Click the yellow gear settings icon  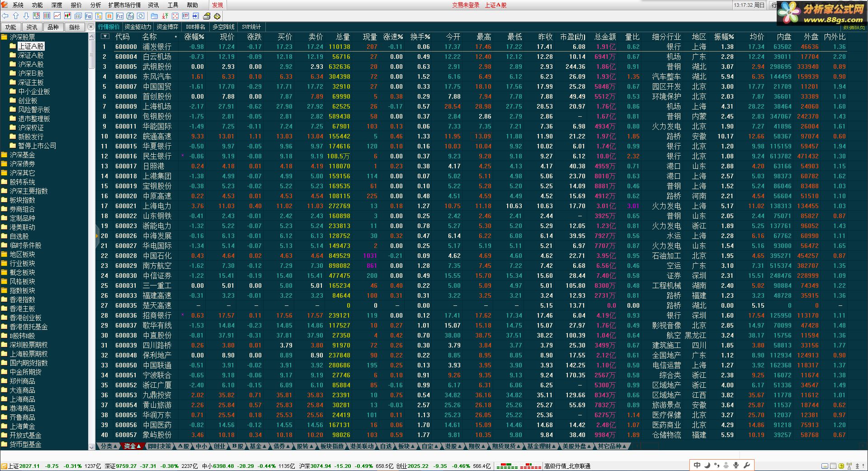click(217, 16)
